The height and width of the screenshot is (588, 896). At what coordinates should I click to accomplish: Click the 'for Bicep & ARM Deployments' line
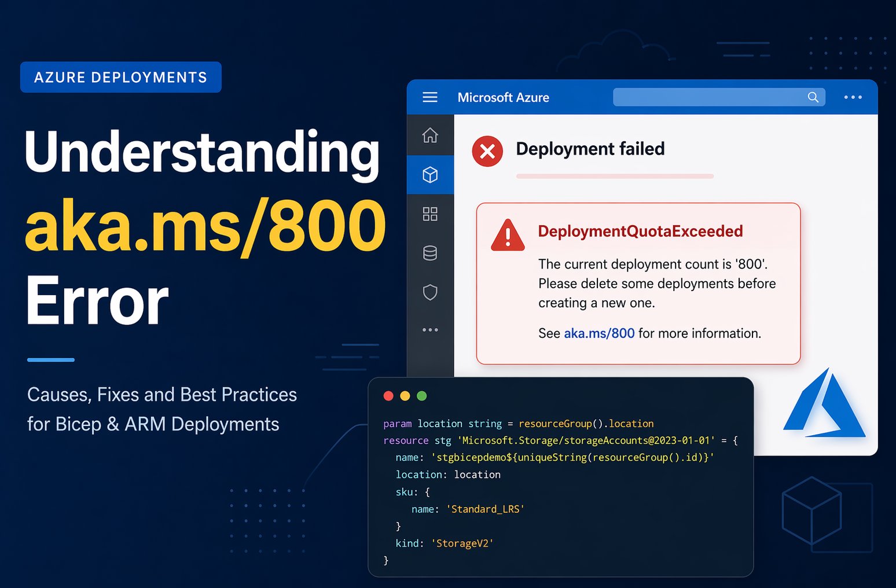pos(153,424)
